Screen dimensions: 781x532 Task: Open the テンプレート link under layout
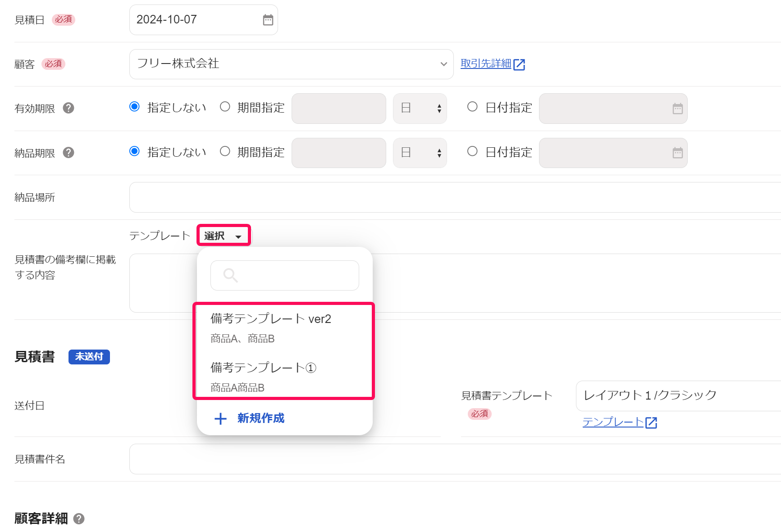[613, 422]
